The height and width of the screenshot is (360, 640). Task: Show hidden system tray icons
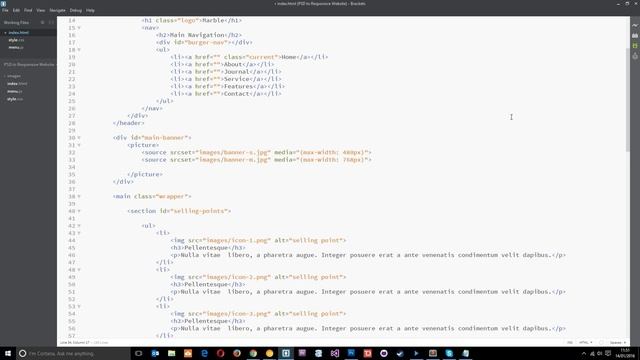(584, 353)
